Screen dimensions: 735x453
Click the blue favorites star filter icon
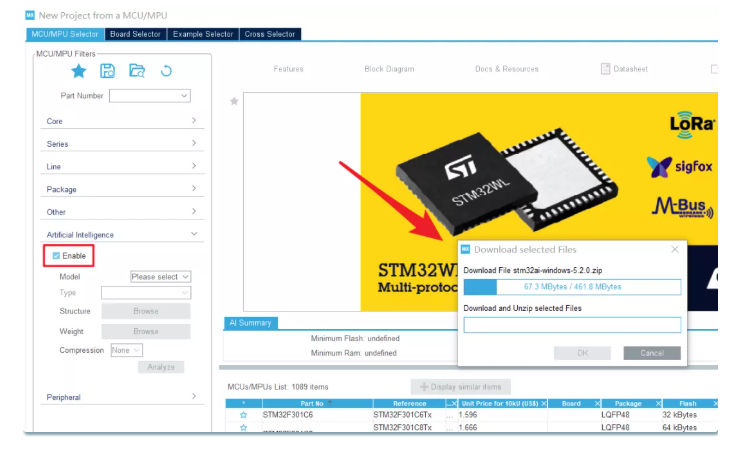pos(79,71)
